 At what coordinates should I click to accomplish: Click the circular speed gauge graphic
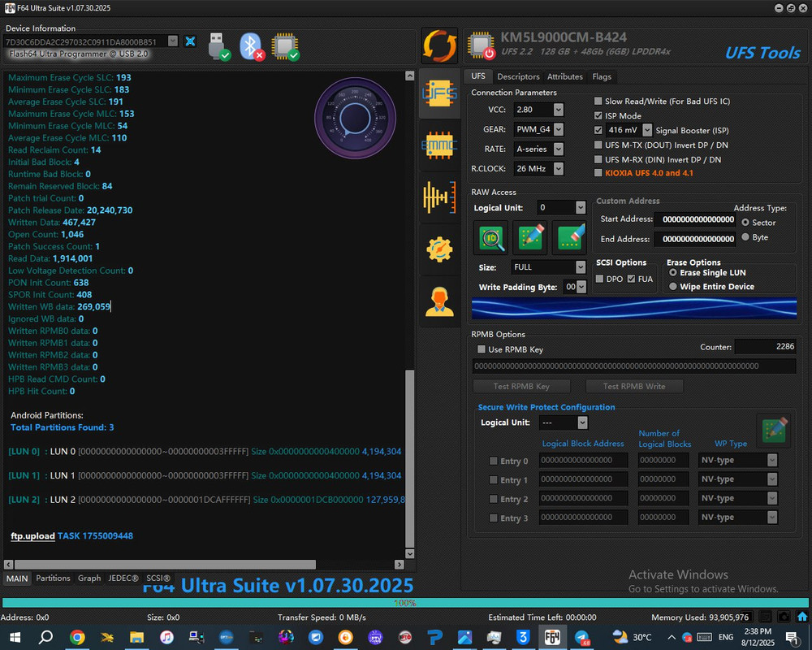(x=355, y=118)
